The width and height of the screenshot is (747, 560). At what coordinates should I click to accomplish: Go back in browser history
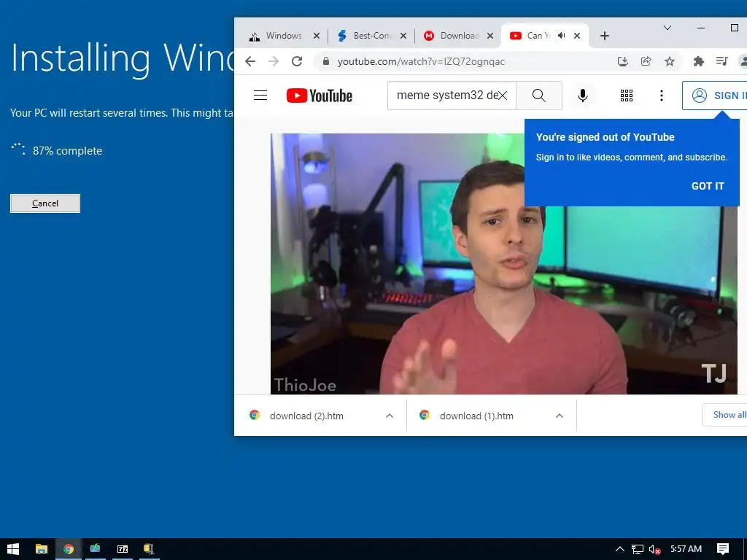coord(250,61)
